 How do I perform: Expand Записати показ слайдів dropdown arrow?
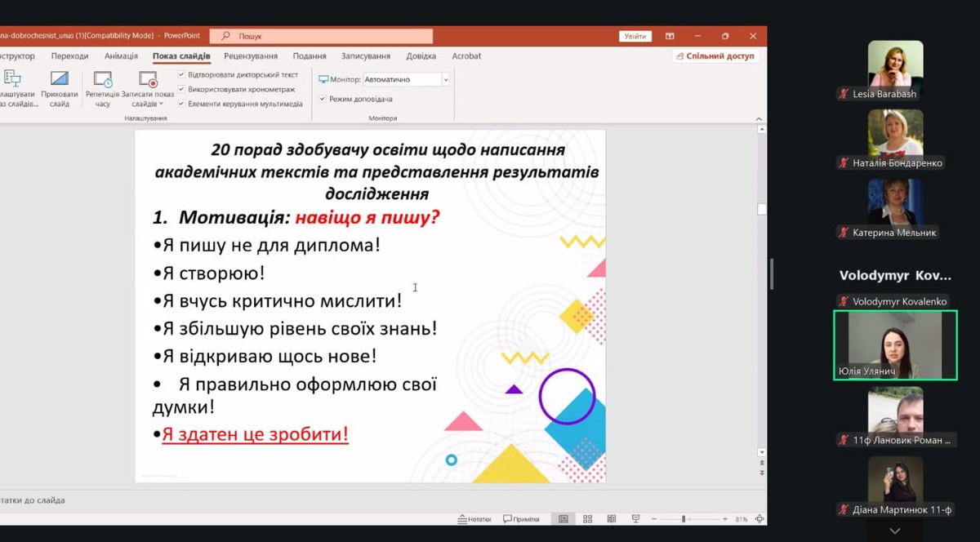coord(161,104)
